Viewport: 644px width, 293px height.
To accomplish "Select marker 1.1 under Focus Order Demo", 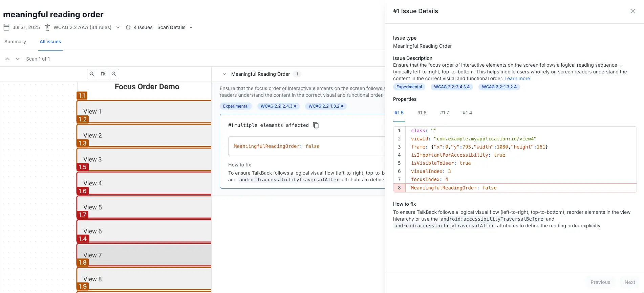I will click(x=82, y=96).
